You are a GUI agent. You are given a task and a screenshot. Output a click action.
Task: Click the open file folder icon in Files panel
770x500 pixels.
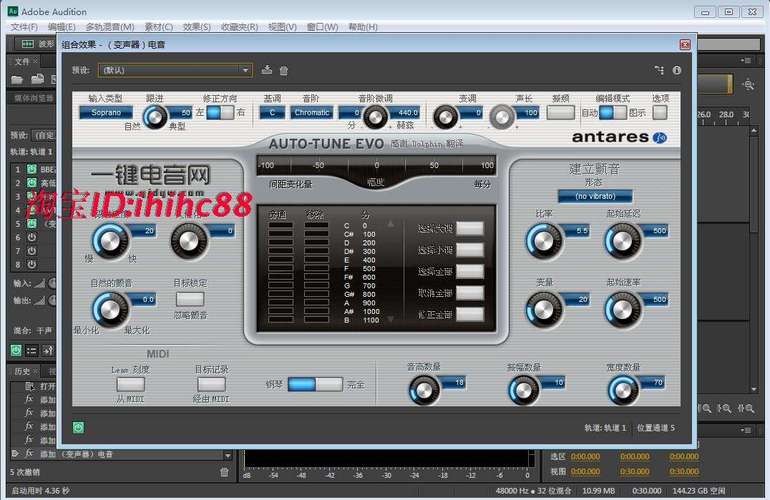pos(17,79)
